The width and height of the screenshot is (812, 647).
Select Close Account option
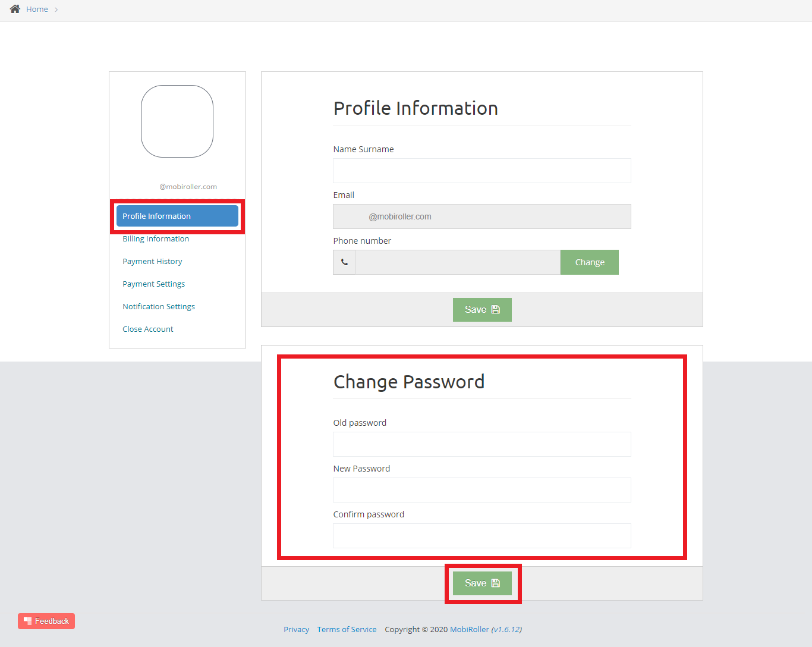[x=148, y=329]
